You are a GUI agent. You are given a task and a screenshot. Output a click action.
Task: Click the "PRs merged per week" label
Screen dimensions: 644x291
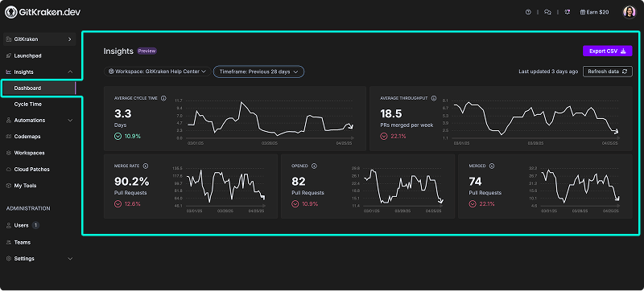(x=407, y=125)
